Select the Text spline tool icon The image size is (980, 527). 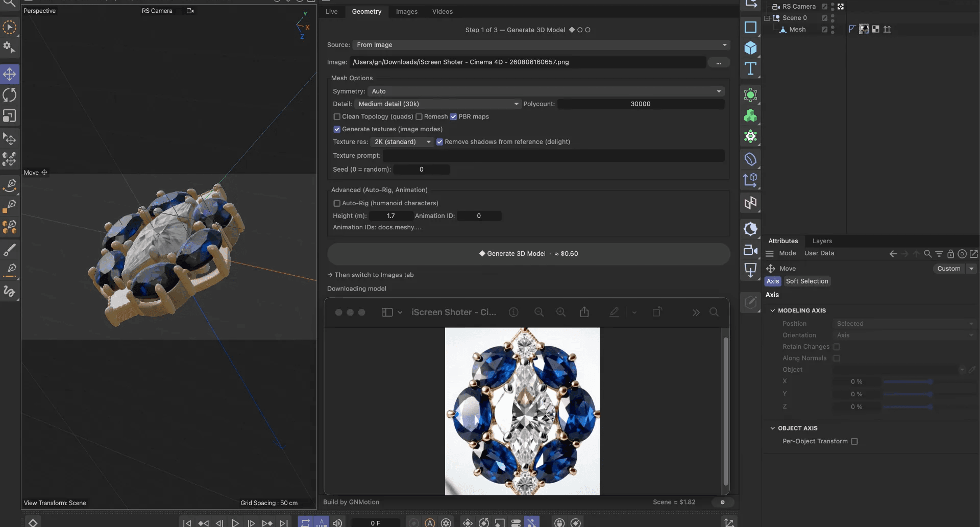(750, 69)
